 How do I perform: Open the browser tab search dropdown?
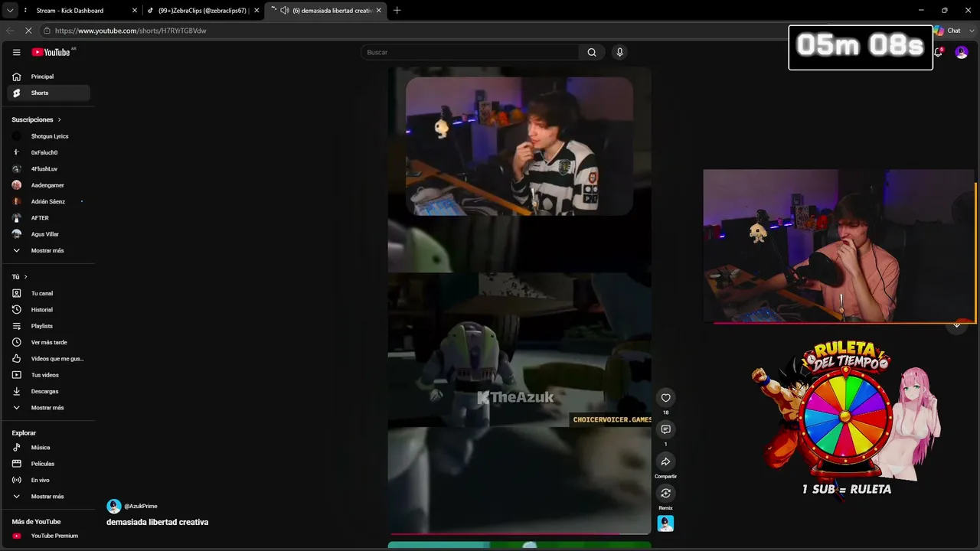coord(10,10)
